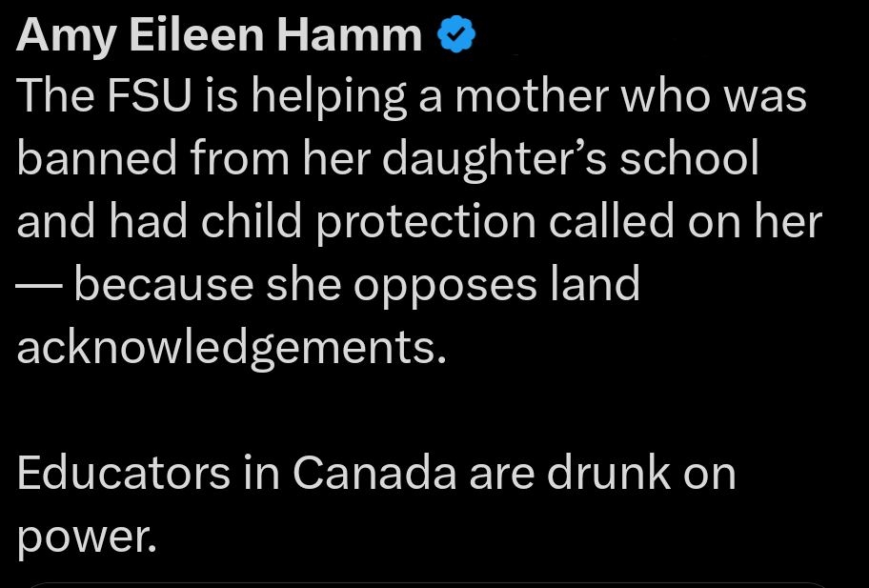Click the word "acknowledgements." in the tweet
869x588 pixels.
232,348
